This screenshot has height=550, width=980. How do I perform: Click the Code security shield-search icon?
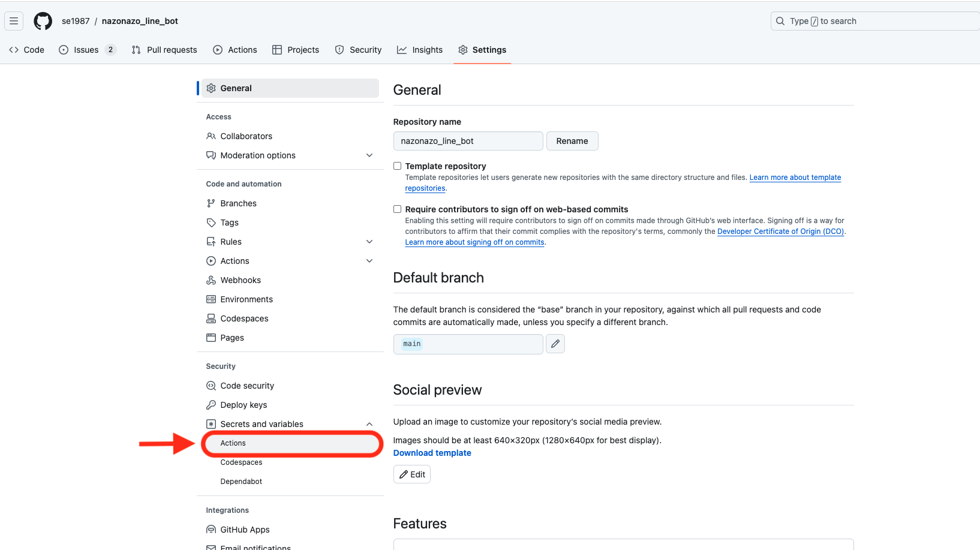click(x=211, y=386)
